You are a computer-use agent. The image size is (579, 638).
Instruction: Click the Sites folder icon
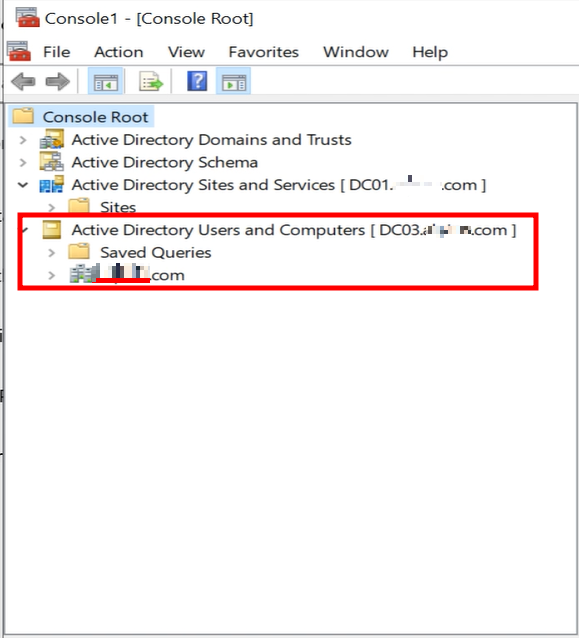point(79,206)
